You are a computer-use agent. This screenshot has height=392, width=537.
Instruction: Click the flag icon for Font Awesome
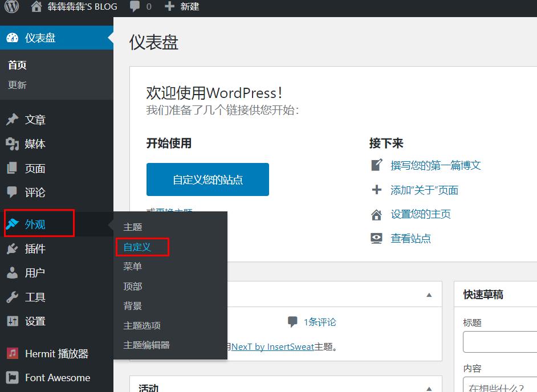(x=13, y=378)
